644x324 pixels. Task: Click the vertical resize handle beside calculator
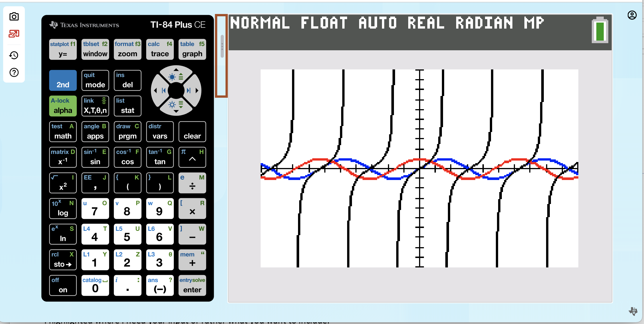tap(222, 47)
